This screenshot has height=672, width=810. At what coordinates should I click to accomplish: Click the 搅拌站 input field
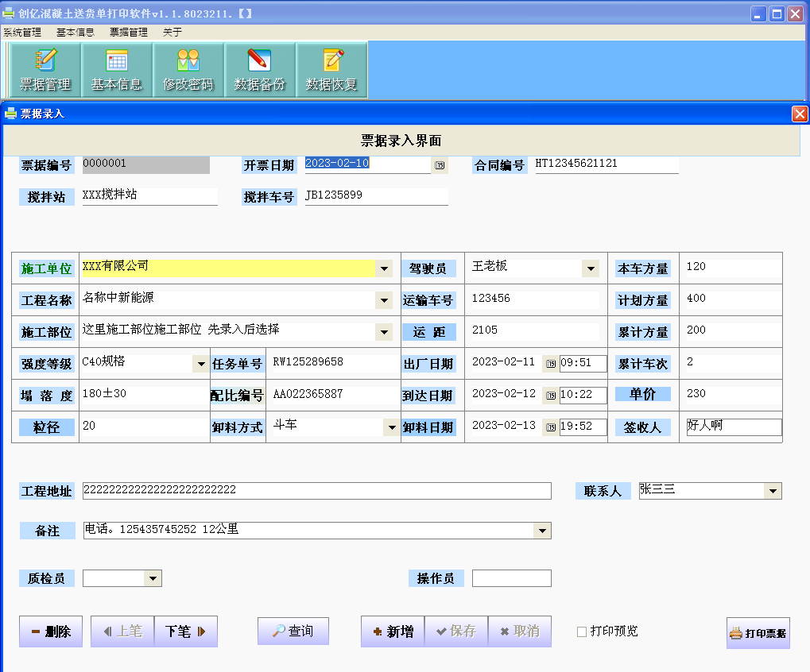[x=149, y=196]
